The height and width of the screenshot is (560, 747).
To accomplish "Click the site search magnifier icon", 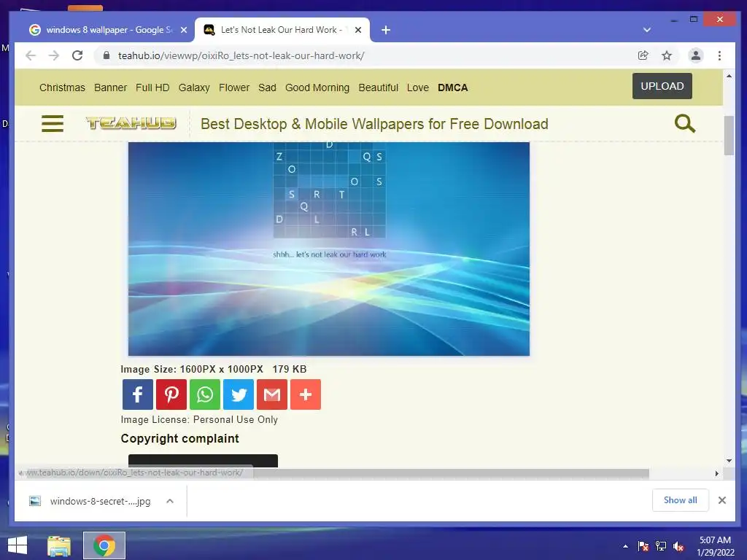I will (684, 123).
